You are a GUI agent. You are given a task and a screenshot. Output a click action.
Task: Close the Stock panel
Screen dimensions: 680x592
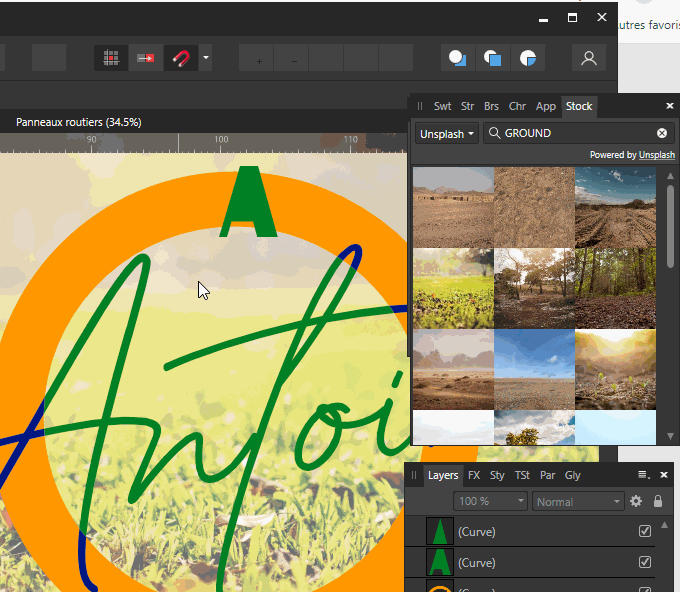[670, 106]
